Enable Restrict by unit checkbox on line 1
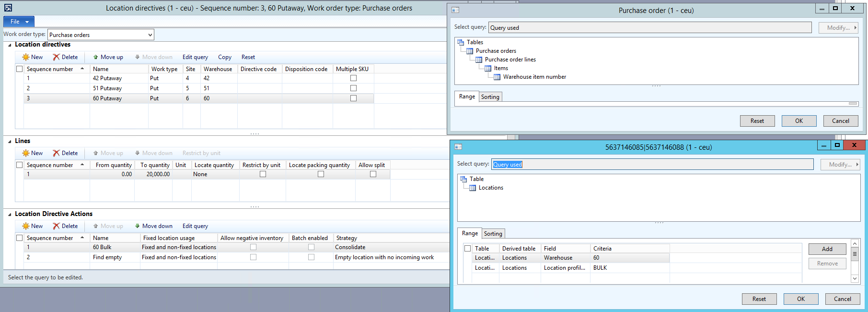Image resolution: width=868 pixels, height=312 pixels. pos(263,174)
